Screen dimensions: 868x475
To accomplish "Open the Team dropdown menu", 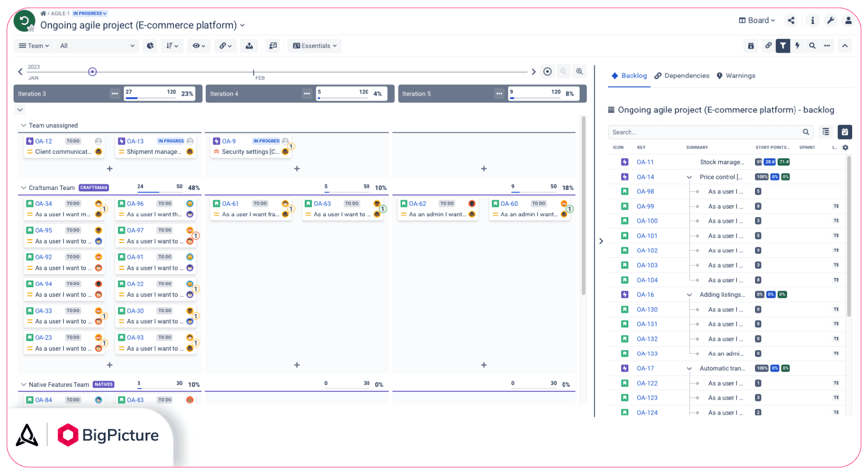I will coord(34,46).
